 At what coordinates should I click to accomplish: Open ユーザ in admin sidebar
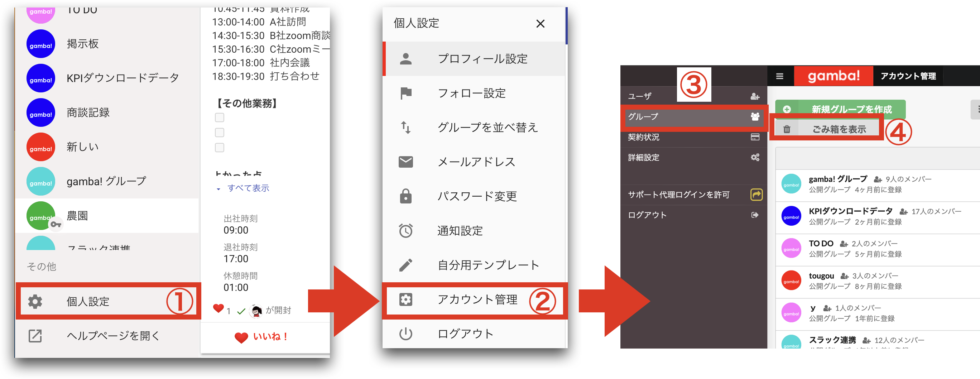[x=693, y=96]
